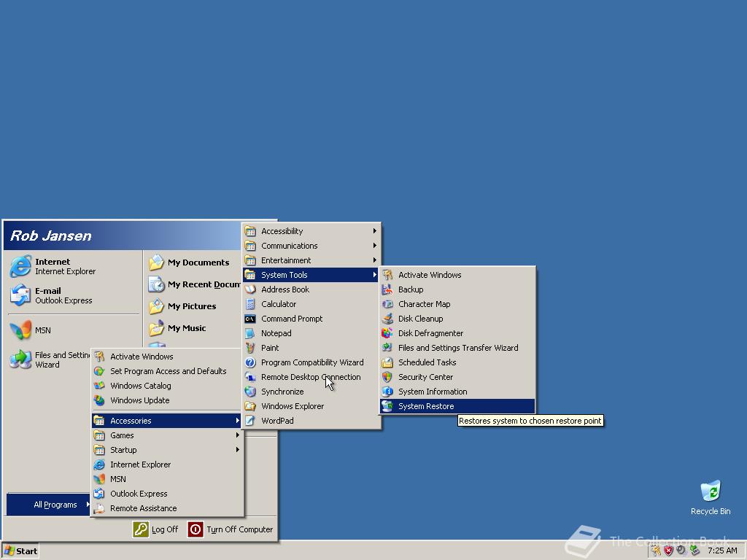Click the Remote Assistance icon
Viewport: 747px width, 560px height.
[x=99, y=508]
